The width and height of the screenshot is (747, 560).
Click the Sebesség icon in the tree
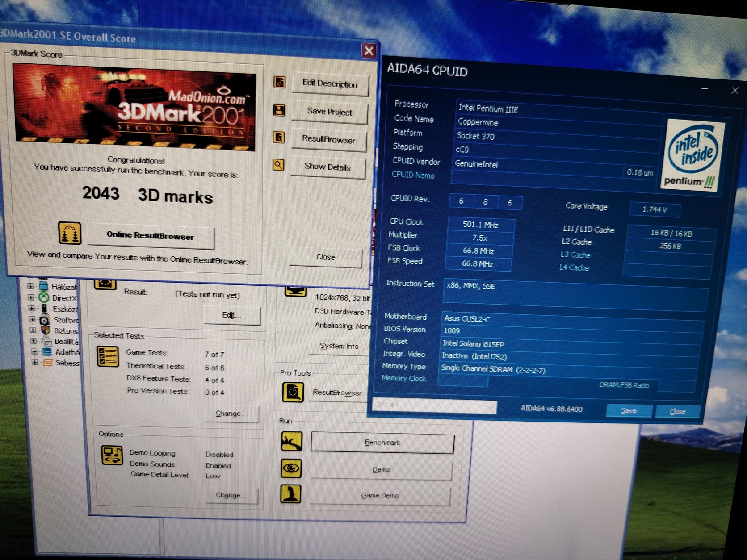click(x=48, y=363)
